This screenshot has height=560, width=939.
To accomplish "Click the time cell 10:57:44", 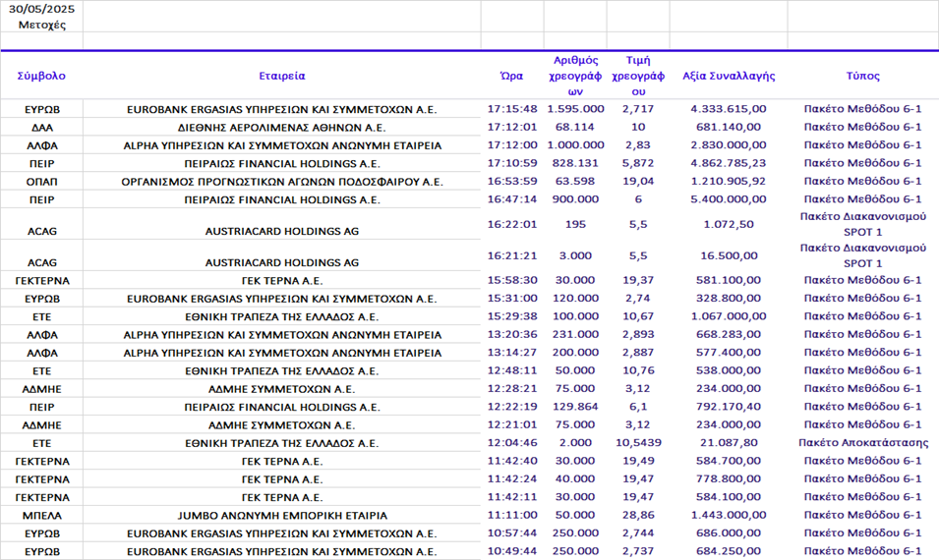I will click(512, 532).
